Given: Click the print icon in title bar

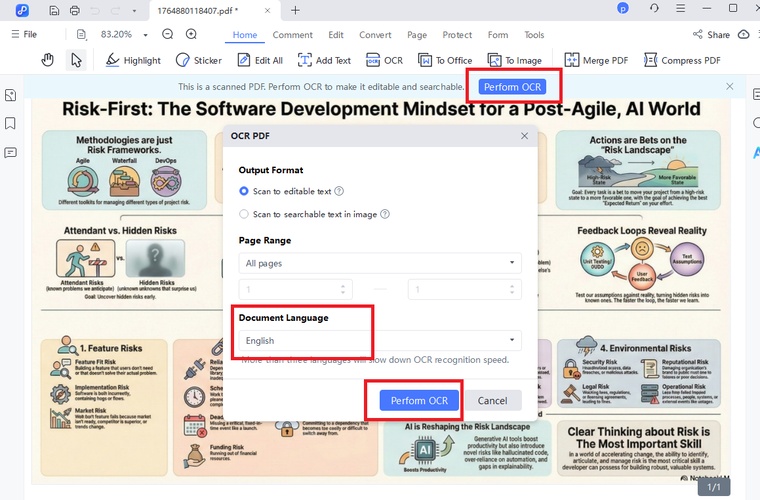Looking at the screenshot, I should click(75, 10).
